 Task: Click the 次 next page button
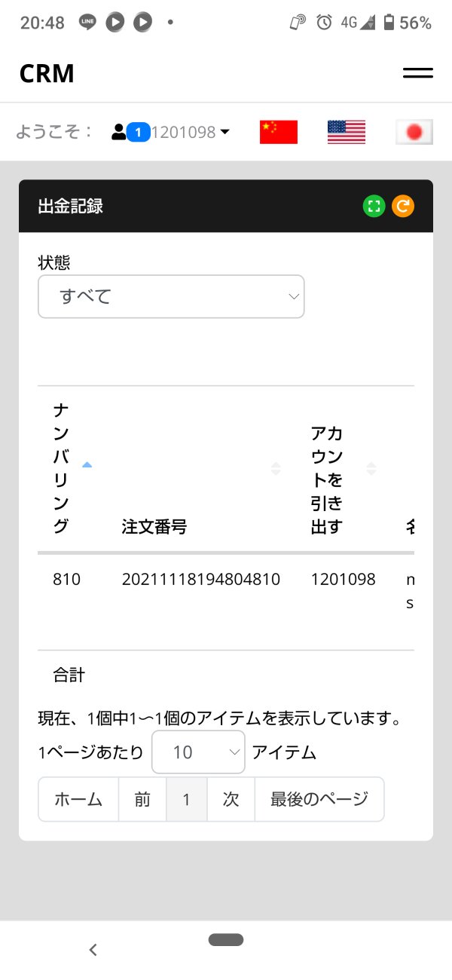[x=231, y=799]
